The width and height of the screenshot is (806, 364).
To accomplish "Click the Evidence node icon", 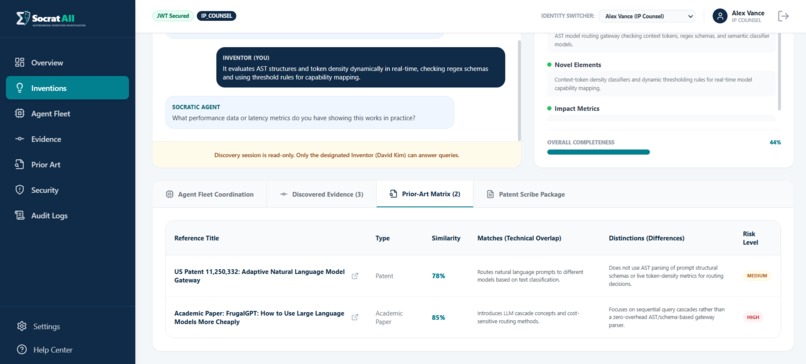I will coord(20,139).
